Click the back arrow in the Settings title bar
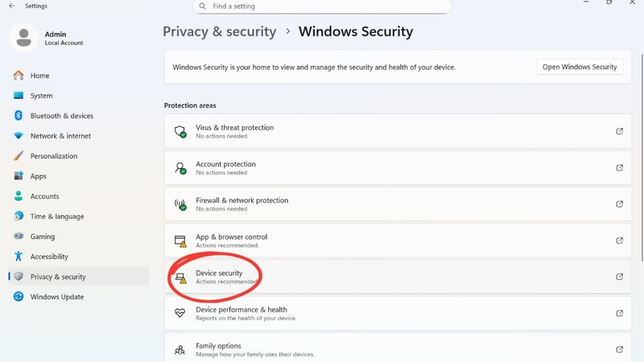Screen dimensions: 644x362 coord(12,6)
